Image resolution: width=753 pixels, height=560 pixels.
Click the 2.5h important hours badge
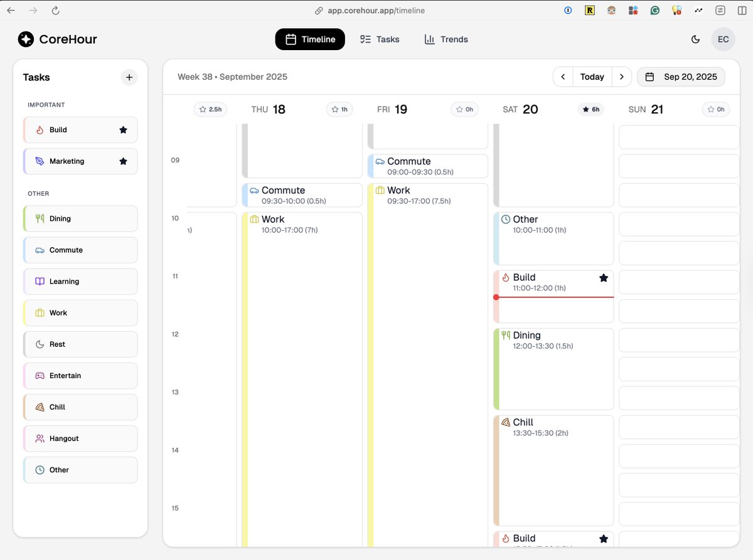(210, 109)
